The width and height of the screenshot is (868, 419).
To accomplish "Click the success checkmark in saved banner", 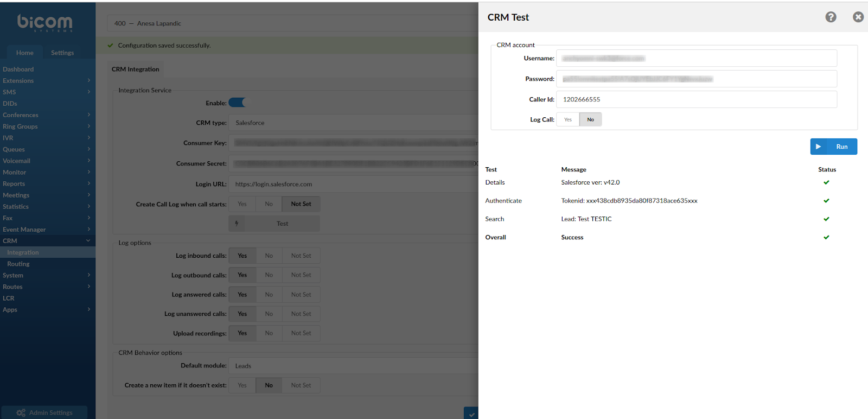I will pyautogui.click(x=110, y=46).
